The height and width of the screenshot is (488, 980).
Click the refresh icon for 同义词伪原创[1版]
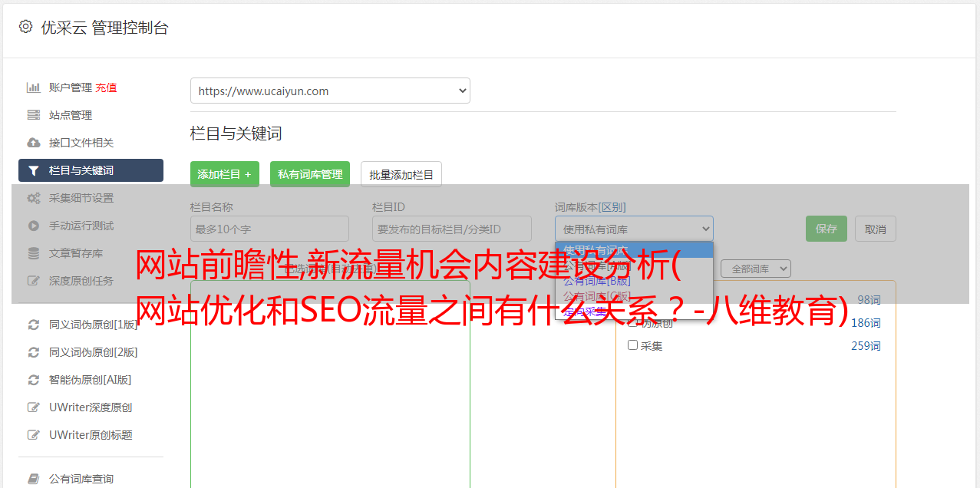pyautogui.click(x=33, y=325)
